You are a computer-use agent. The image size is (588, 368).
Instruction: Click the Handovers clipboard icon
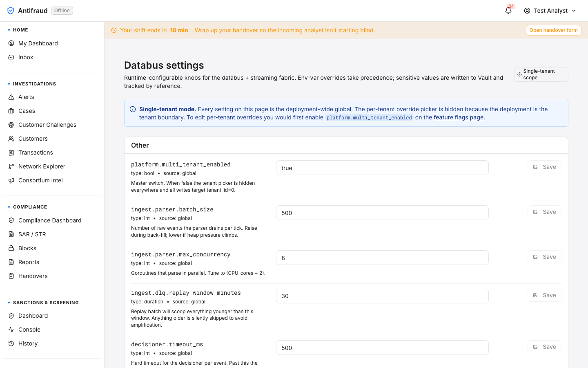pyautogui.click(x=11, y=276)
